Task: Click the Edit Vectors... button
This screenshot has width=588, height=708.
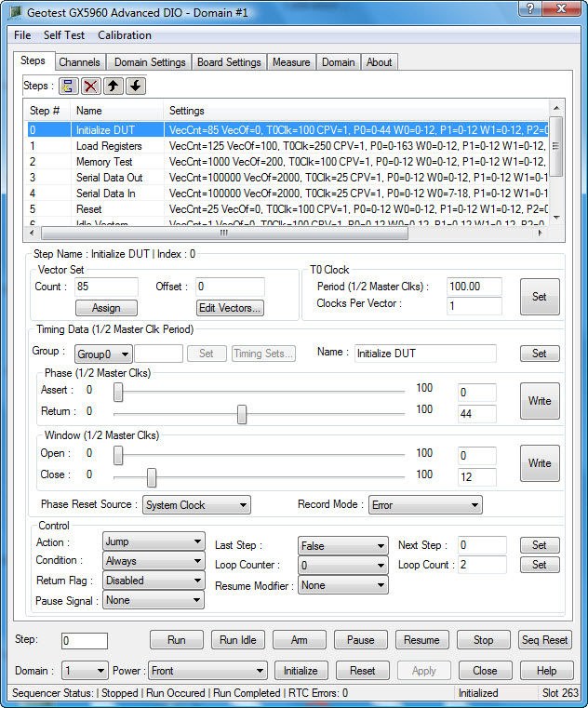Action: pyautogui.click(x=230, y=308)
